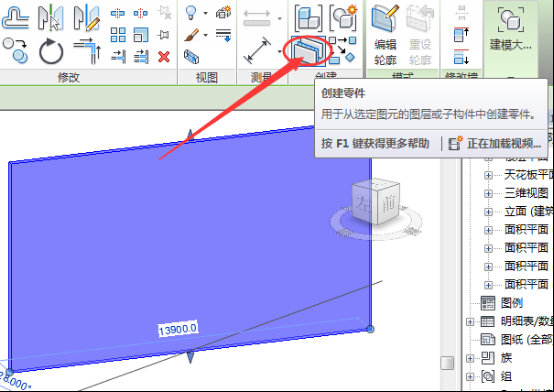
Task: Click the 13900.0 dimension value
Action: [178, 329]
